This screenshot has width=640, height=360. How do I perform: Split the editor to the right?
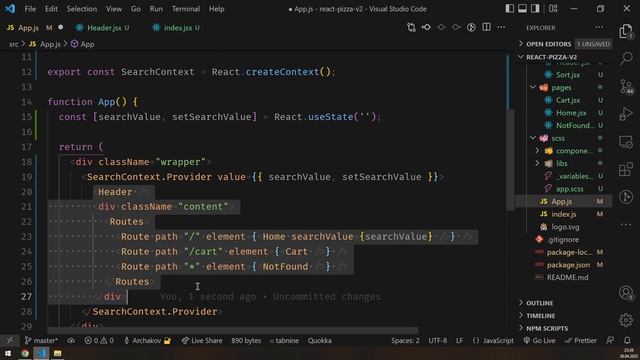click(x=486, y=27)
